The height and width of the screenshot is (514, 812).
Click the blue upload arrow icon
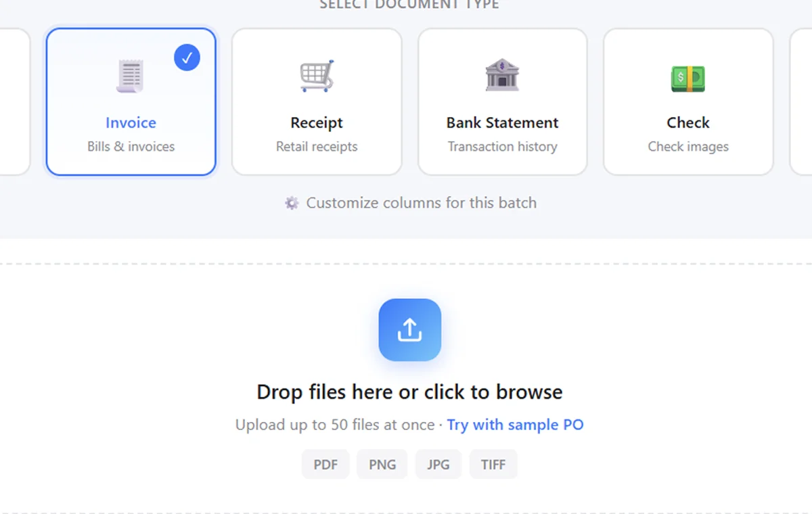click(x=410, y=330)
